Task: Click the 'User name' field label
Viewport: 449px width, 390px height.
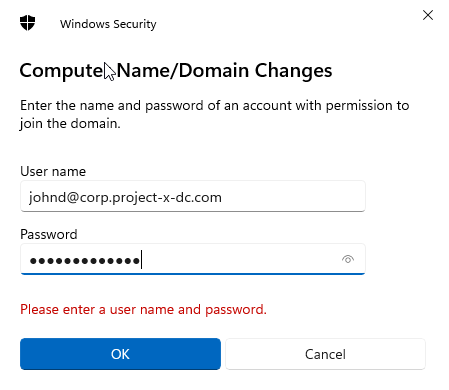Action: click(53, 171)
